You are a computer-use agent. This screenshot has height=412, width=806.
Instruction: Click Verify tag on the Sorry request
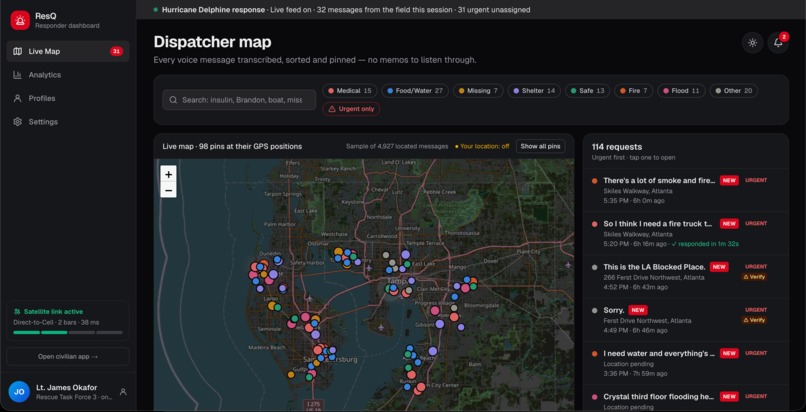tap(754, 320)
